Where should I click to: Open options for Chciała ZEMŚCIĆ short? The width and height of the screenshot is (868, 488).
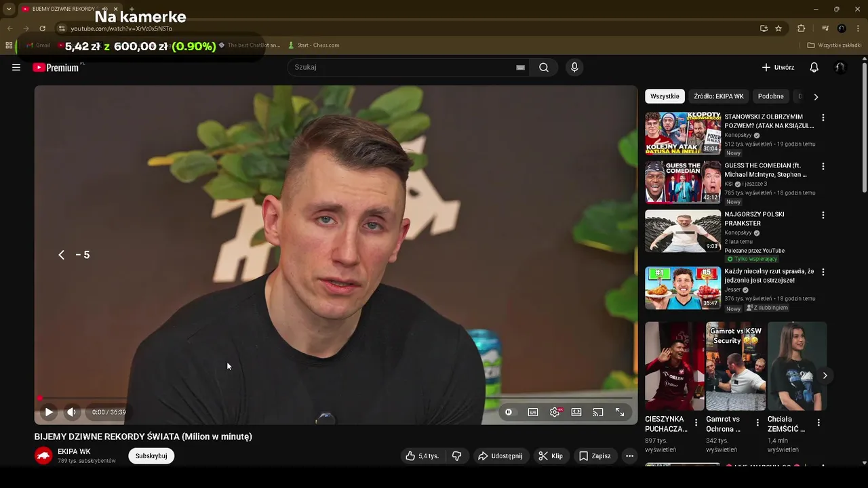[818, 422]
